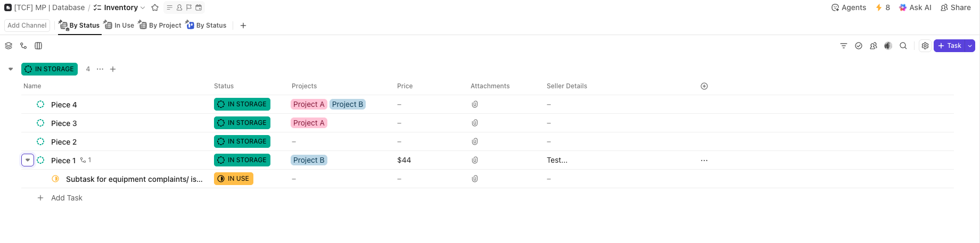Switch to the By Project view tab
This screenshot has width=980, height=243.
pos(160,26)
